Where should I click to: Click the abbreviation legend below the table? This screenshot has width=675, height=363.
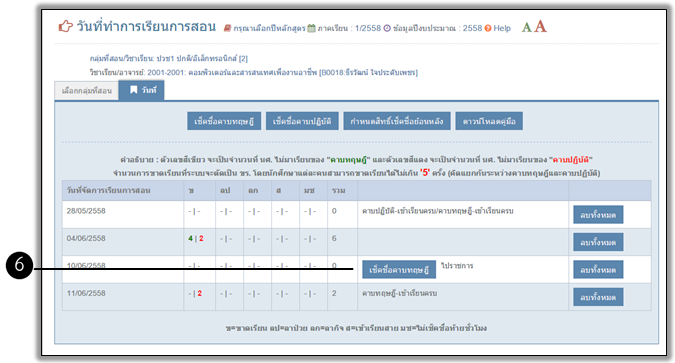click(x=356, y=328)
